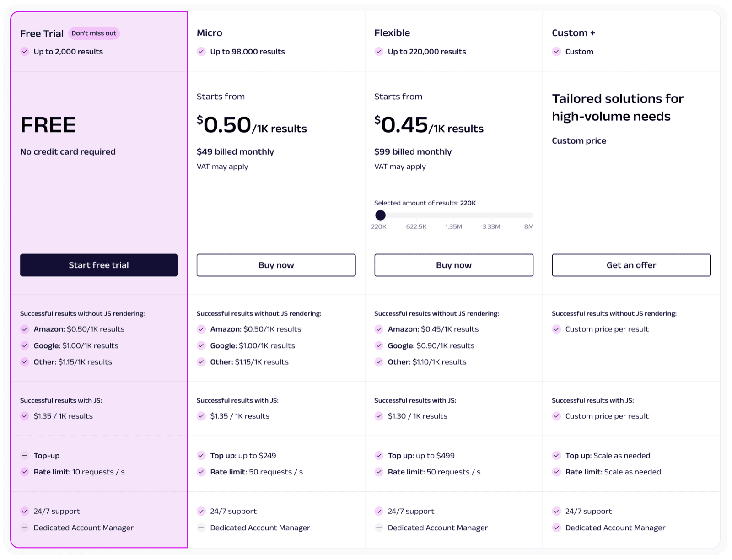
Task: Click Selected amount of results: 220K label
Action: coord(425,203)
